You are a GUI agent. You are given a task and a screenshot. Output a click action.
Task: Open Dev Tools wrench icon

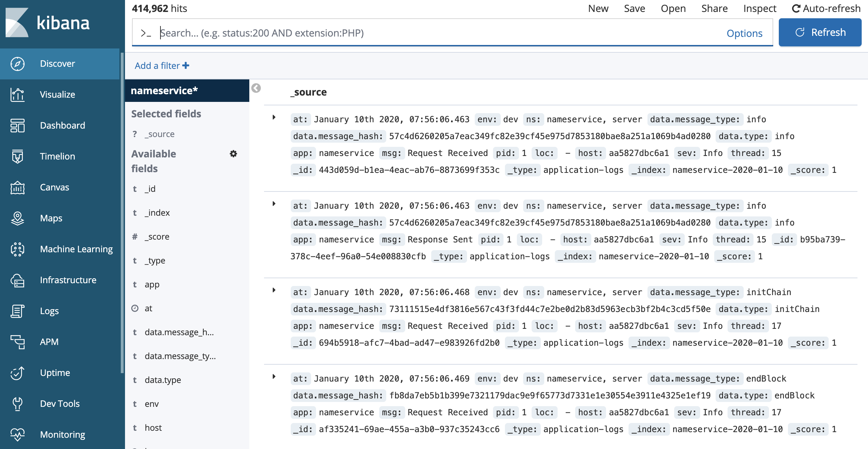tap(17, 404)
